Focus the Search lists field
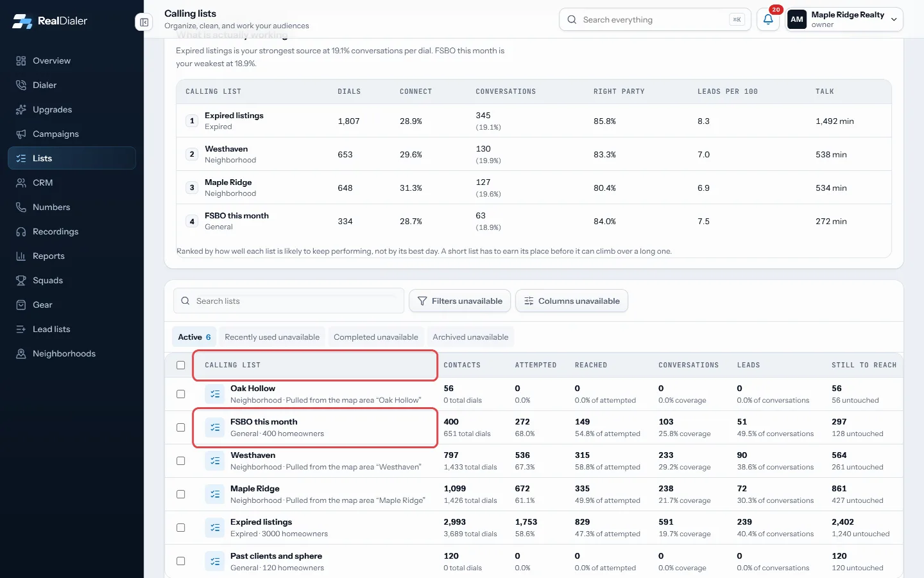Screen dimensions: 924x578 pos(289,301)
